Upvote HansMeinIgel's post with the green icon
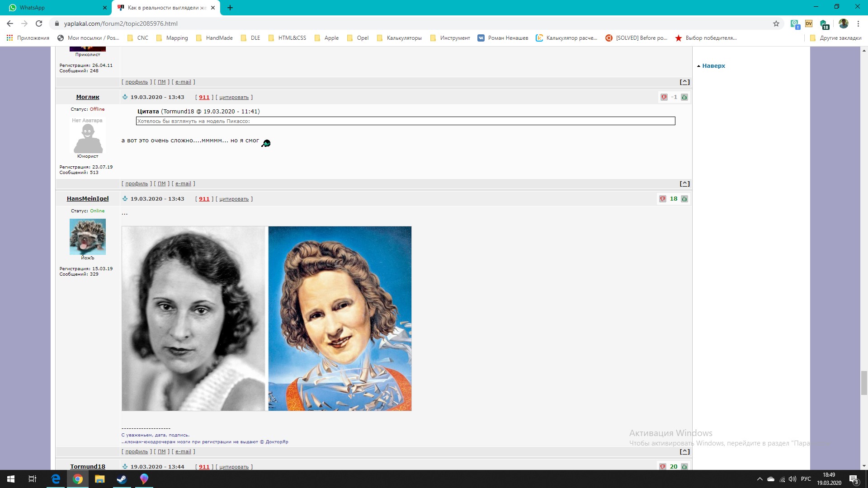 [x=684, y=199]
